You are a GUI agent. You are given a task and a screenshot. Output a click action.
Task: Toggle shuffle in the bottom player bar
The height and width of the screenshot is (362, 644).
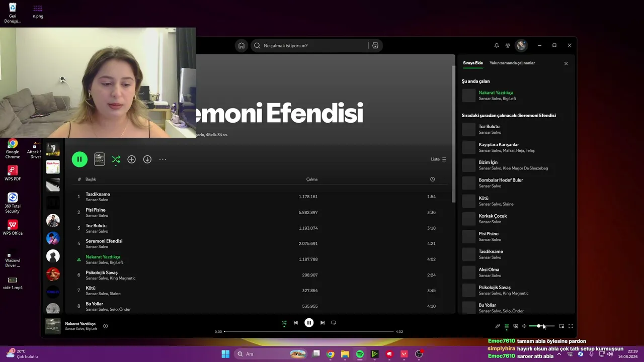pyautogui.click(x=284, y=323)
